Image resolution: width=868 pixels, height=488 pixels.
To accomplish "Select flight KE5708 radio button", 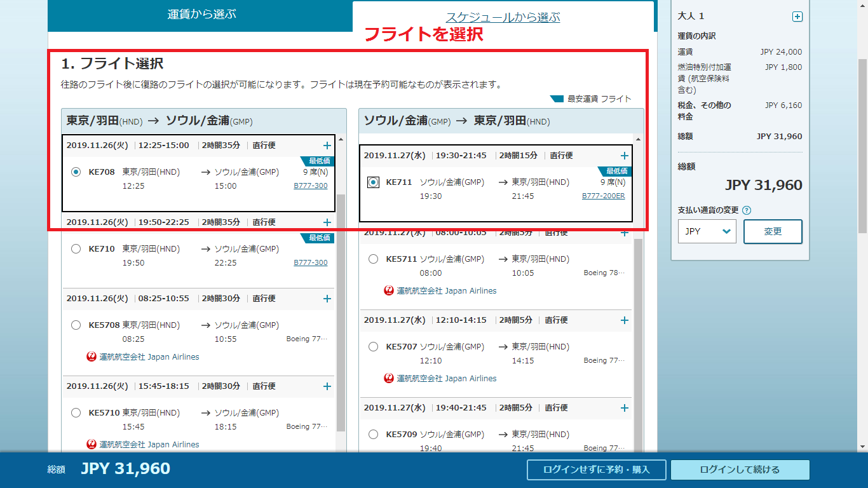I will pyautogui.click(x=76, y=325).
